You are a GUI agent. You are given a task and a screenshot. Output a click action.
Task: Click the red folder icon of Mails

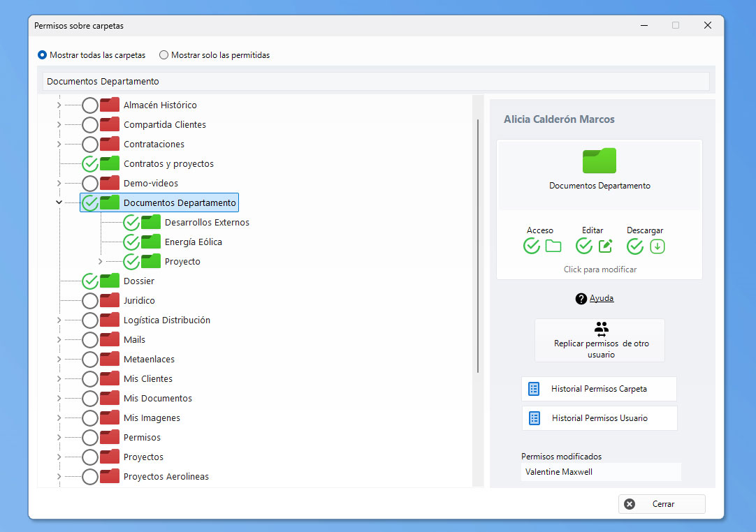[110, 339]
